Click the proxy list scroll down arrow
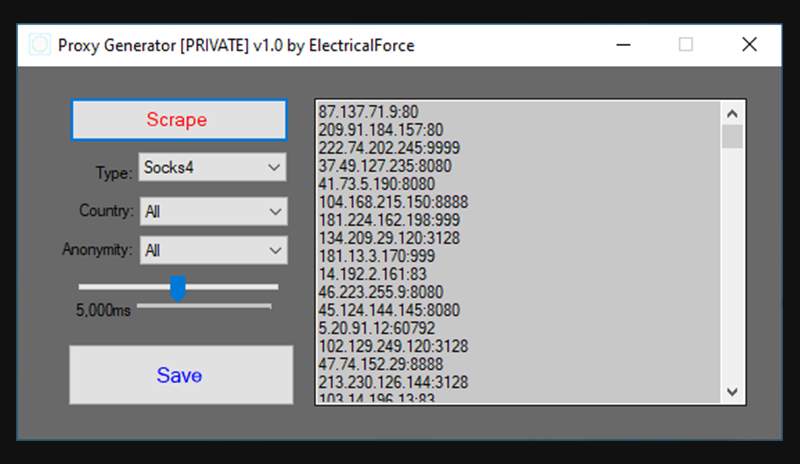This screenshot has width=800, height=464. pos(732,391)
